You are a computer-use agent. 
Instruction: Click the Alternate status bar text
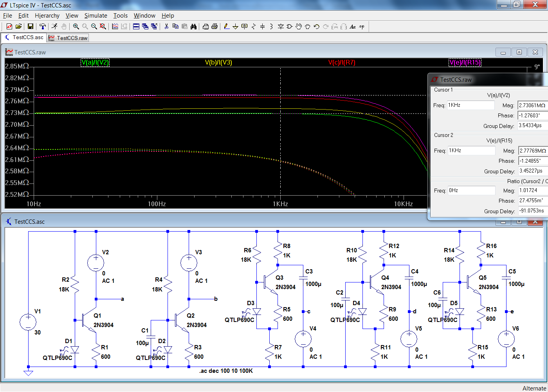tap(534, 388)
